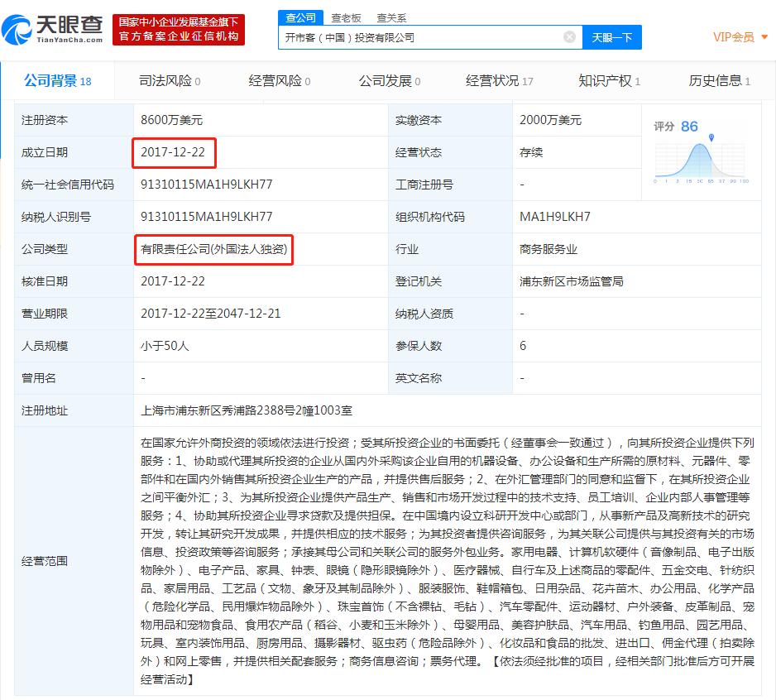Click the 核准日期 value 2017-12-22
Viewport: 776px width, 700px height.
[x=173, y=281]
